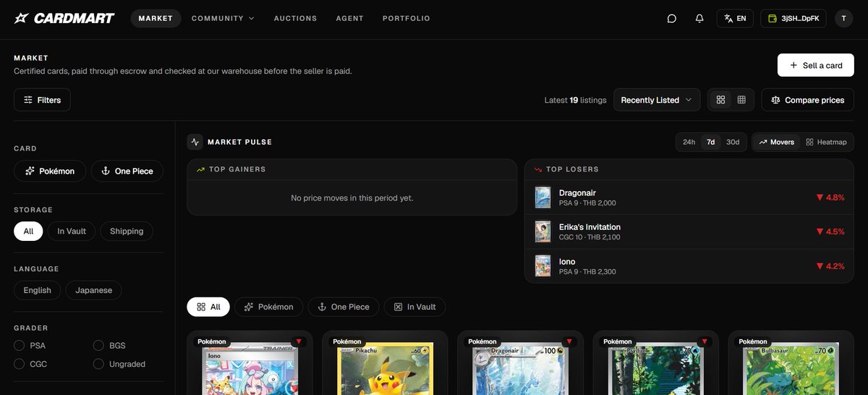Image resolution: width=868 pixels, height=395 pixels.
Task: Click the Compare prices button
Action: point(808,100)
